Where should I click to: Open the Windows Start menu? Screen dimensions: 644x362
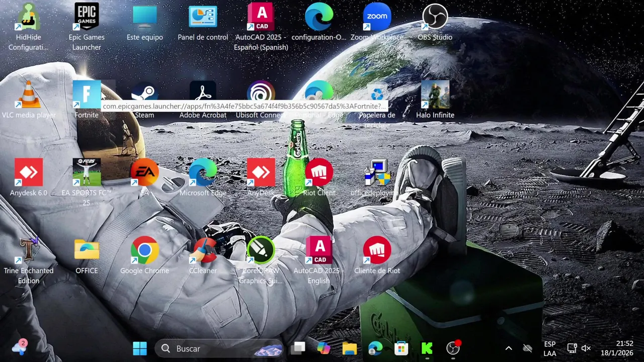pos(140,348)
